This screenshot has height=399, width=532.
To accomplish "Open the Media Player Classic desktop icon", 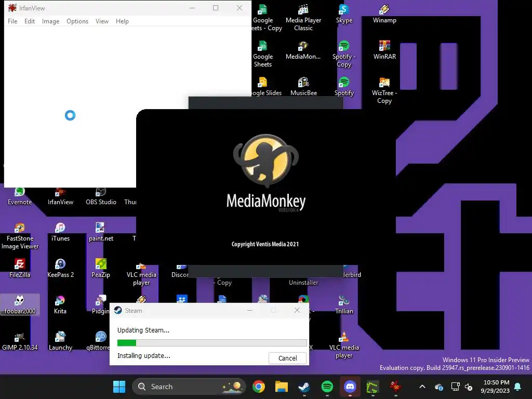I will click(303, 18).
